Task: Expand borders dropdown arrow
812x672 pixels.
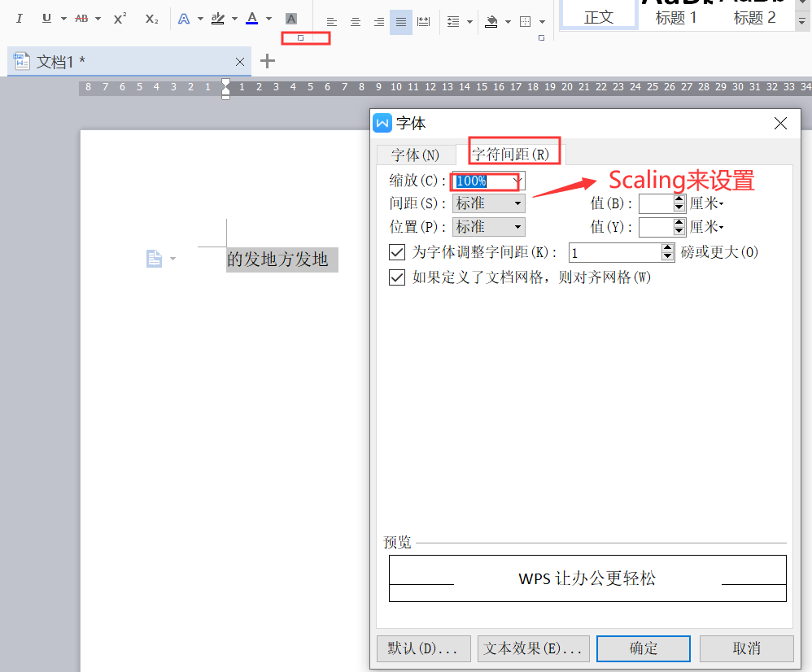Action: 542,22
